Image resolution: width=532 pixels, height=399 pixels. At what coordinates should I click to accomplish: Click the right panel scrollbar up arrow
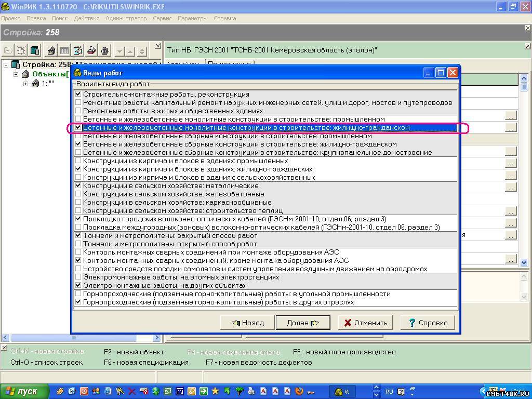524,79
